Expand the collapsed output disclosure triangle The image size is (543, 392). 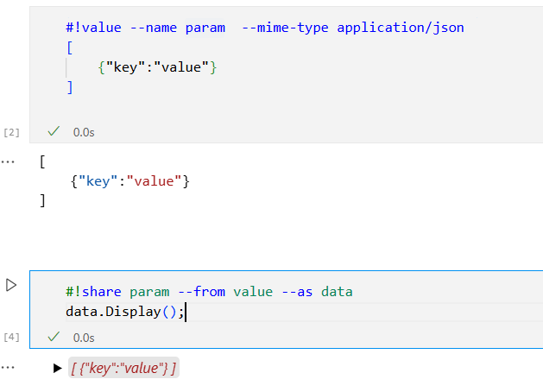tap(57, 369)
